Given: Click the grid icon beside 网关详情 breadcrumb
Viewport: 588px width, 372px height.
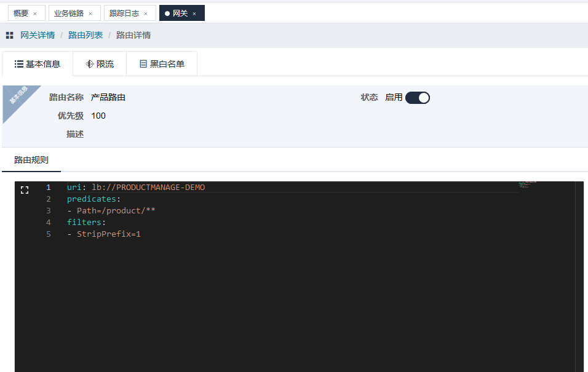Looking at the screenshot, I should click(x=9, y=36).
